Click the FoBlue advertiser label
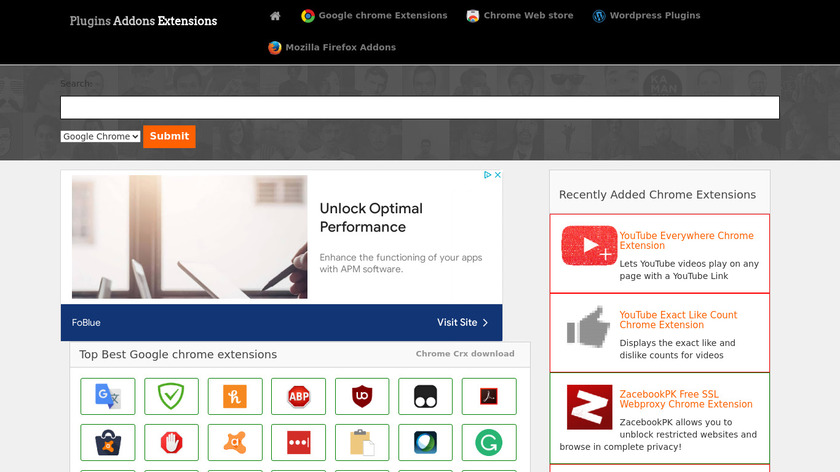 click(86, 323)
